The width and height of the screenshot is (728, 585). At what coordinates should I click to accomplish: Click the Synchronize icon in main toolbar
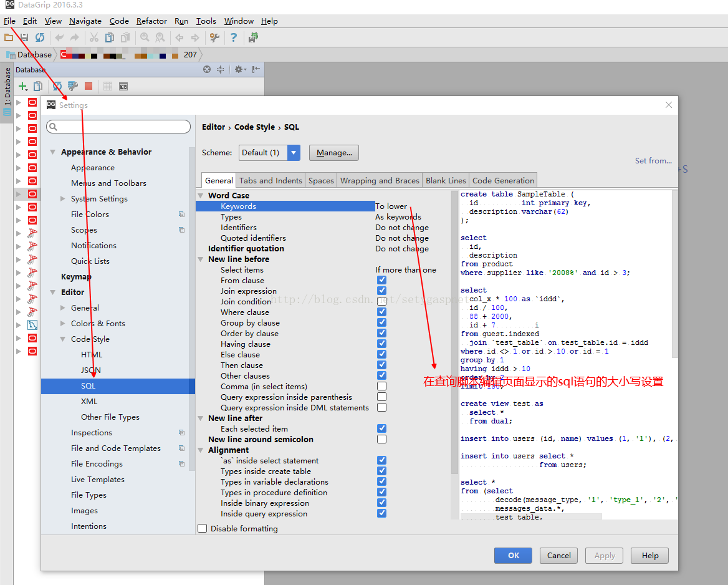[x=40, y=37]
